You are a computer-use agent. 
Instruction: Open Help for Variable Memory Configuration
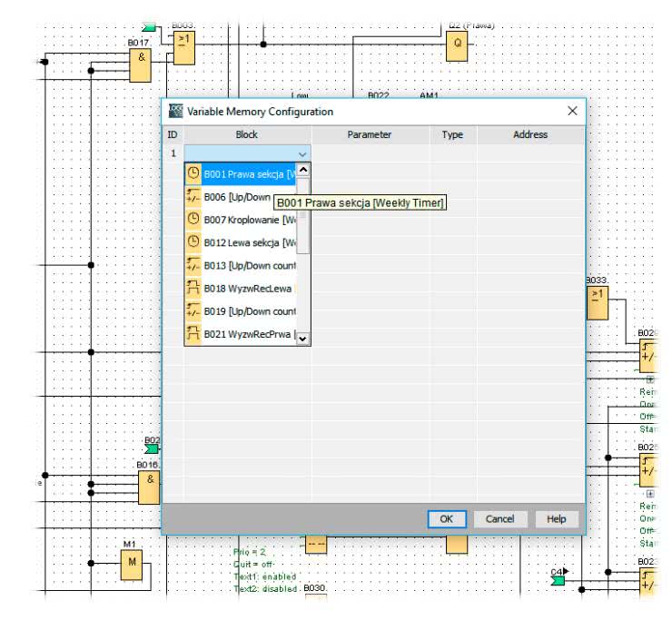tap(556, 519)
